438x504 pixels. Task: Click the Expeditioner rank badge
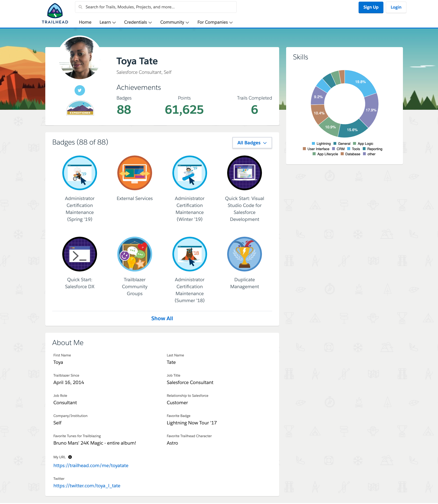coord(80,108)
